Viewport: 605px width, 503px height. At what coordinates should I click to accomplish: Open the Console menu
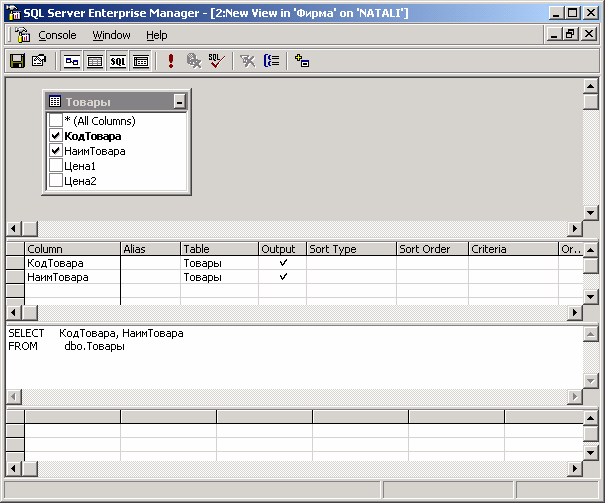(57, 35)
